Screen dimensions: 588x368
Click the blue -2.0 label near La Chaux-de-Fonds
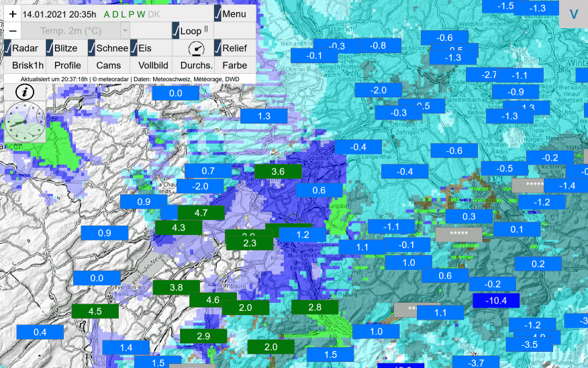coord(200,186)
